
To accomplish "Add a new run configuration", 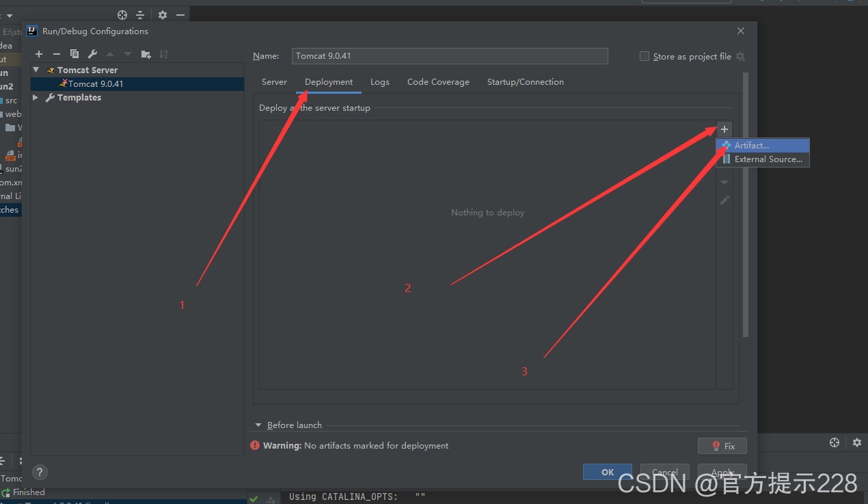I will [x=39, y=54].
